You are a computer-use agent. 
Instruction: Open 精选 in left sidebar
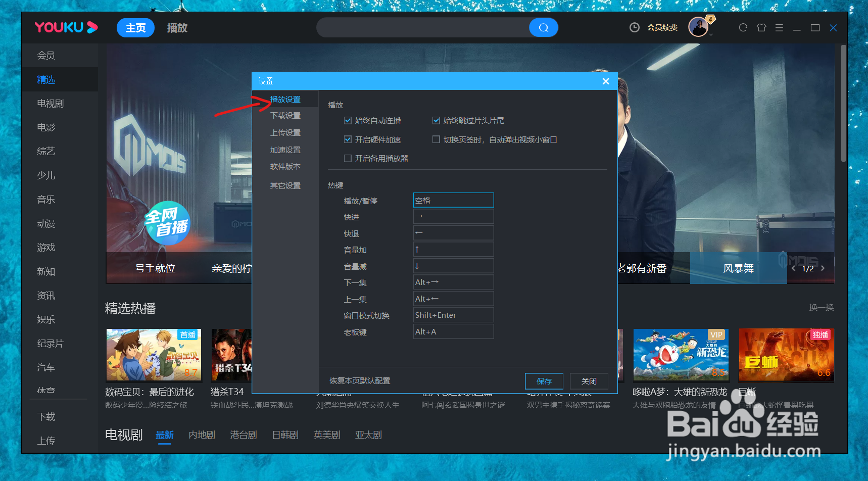[60, 79]
